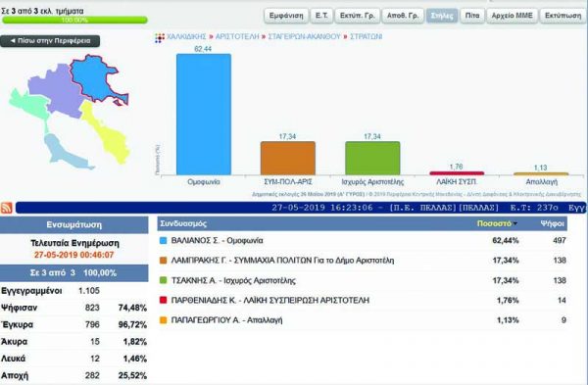Click the Εκτύπωση button
This screenshot has height=385, width=588.
pyautogui.click(x=563, y=16)
